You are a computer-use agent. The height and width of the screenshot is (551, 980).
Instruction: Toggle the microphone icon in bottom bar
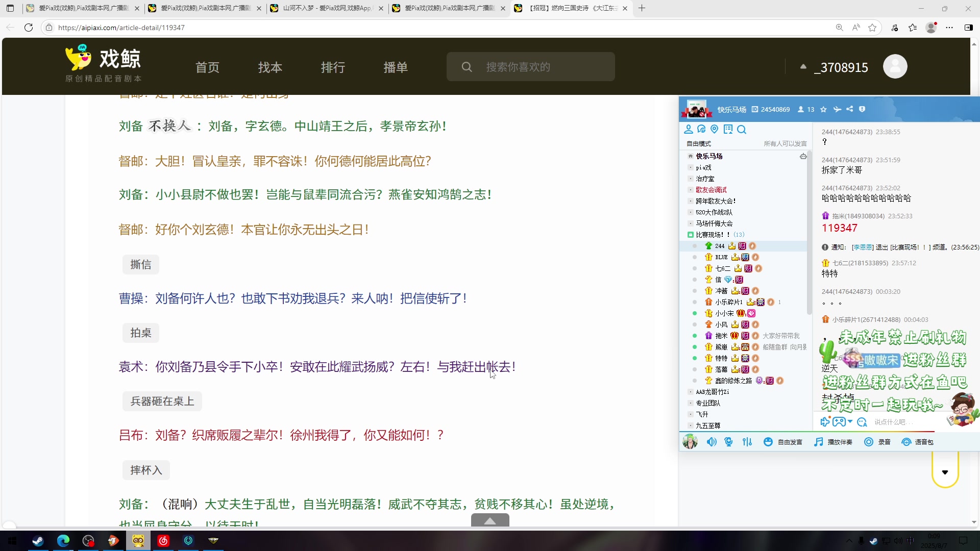click(729, 442)
